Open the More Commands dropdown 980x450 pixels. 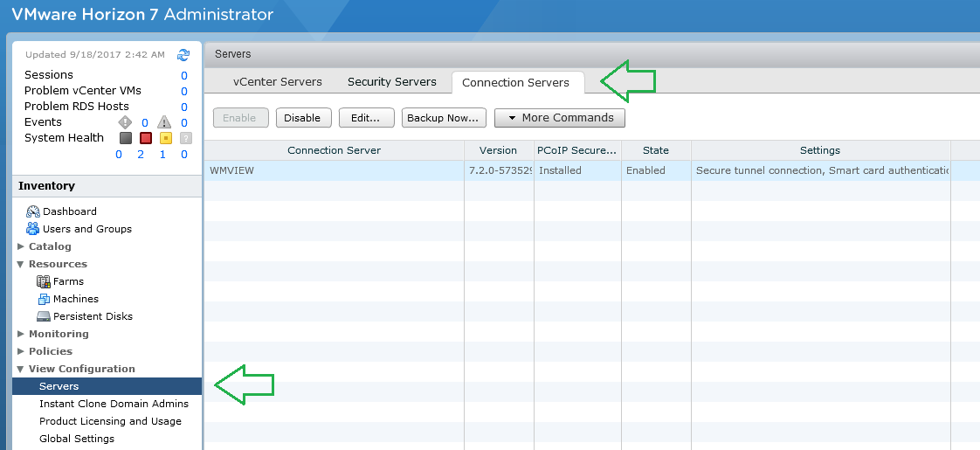(559, 118)
